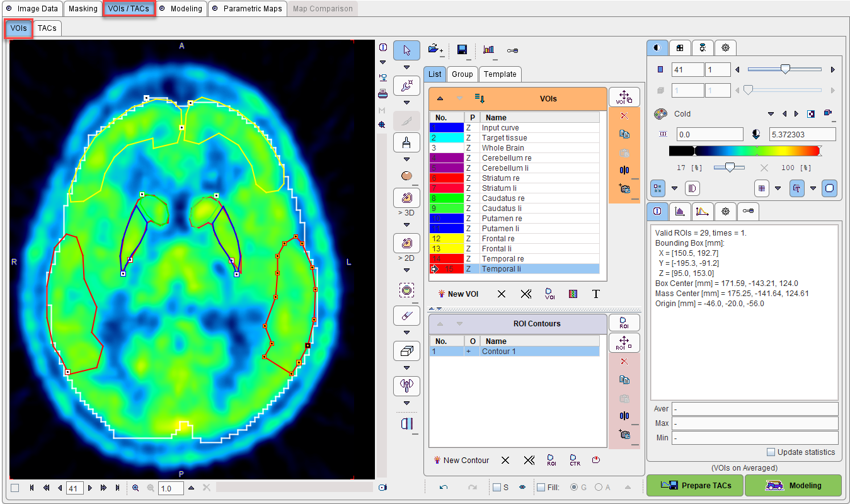Switch to the TACs sub-tab
Viewport: 850px width, 504px height.
tap(47, 28)
